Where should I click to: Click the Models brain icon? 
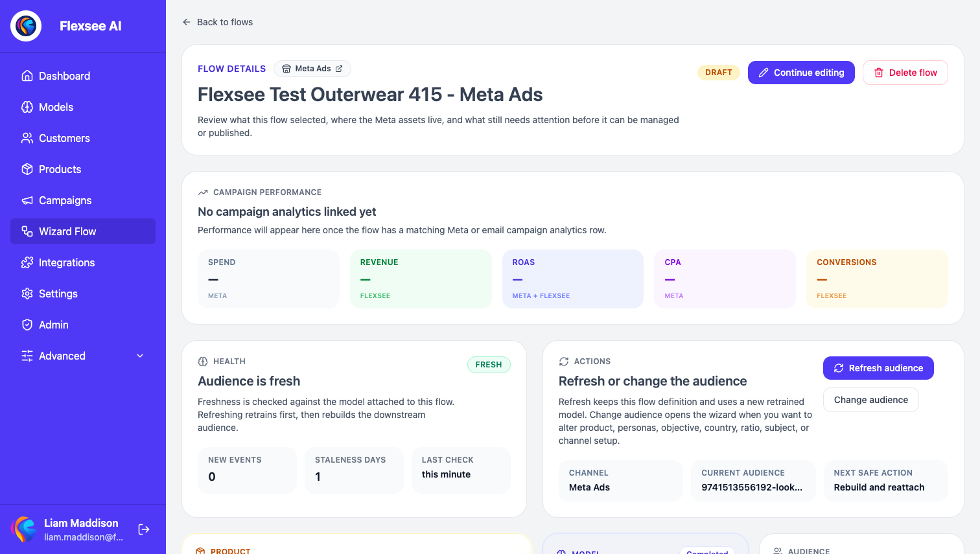[27, 107]
